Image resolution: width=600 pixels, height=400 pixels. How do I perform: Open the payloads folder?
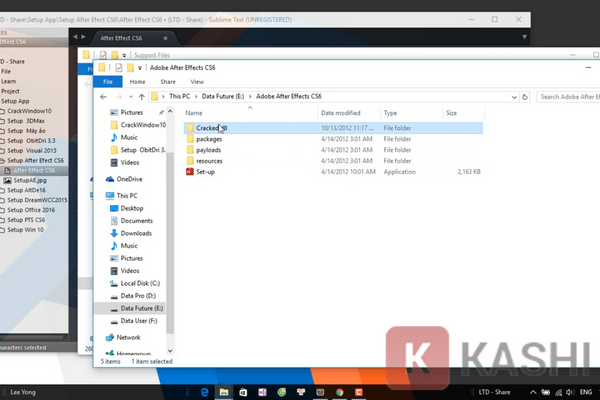209,150
